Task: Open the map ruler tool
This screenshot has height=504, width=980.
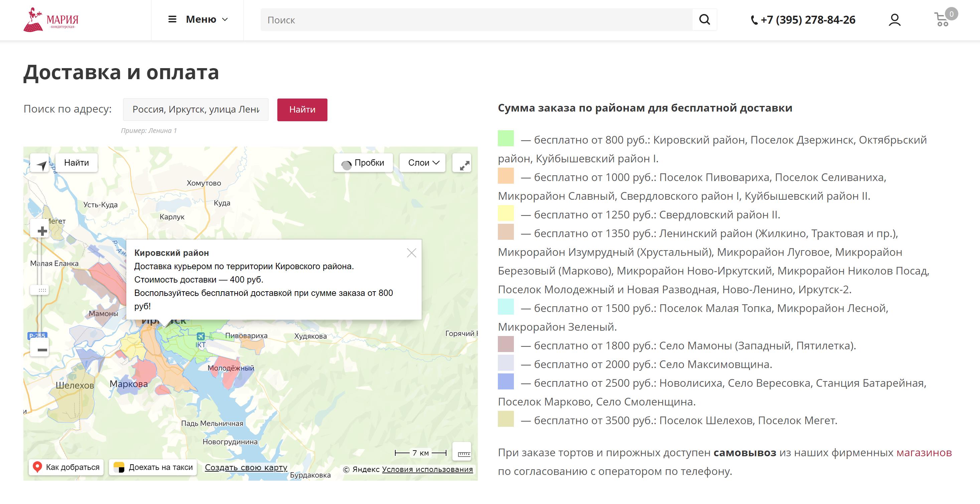Action: coord(462,452)
